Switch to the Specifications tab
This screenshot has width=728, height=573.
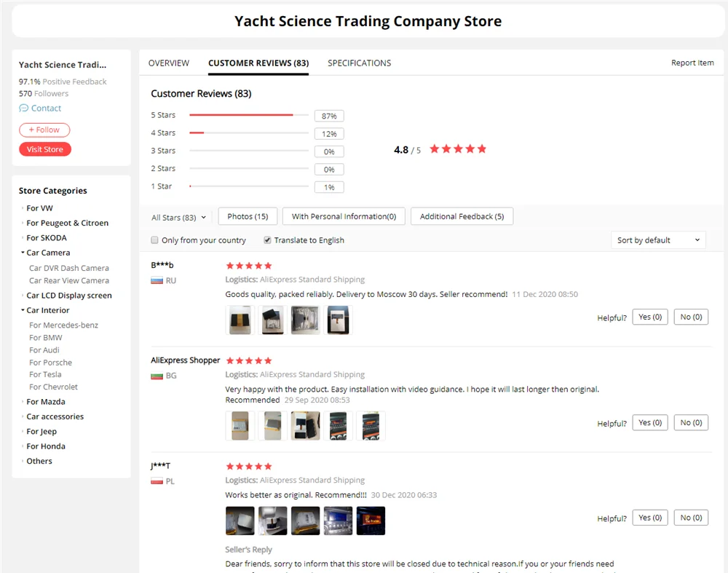point(359,63)
